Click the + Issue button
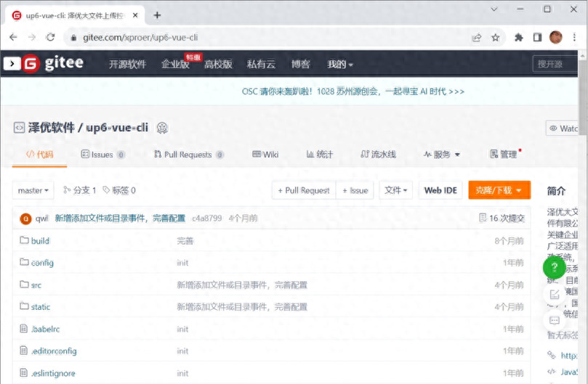This screenshot has height=384, width=588. 355,190
